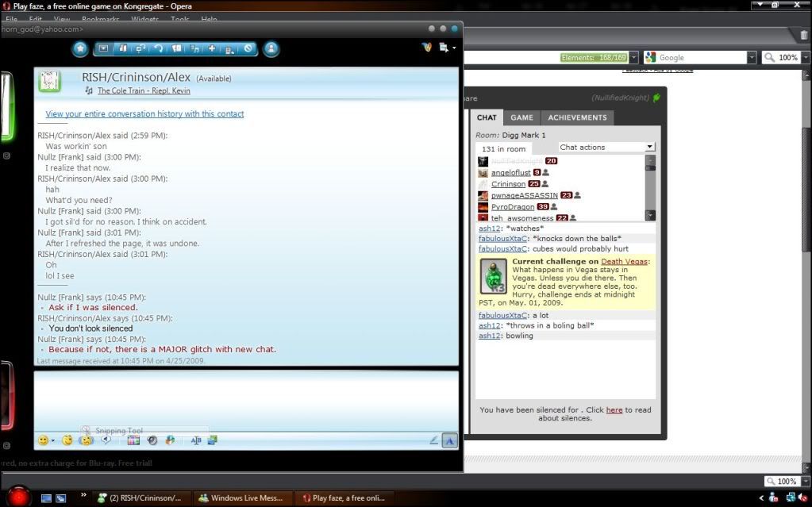Open the Chat actions dropdown
This screenshot has width=812, height=507.
[x=606, y=147]
